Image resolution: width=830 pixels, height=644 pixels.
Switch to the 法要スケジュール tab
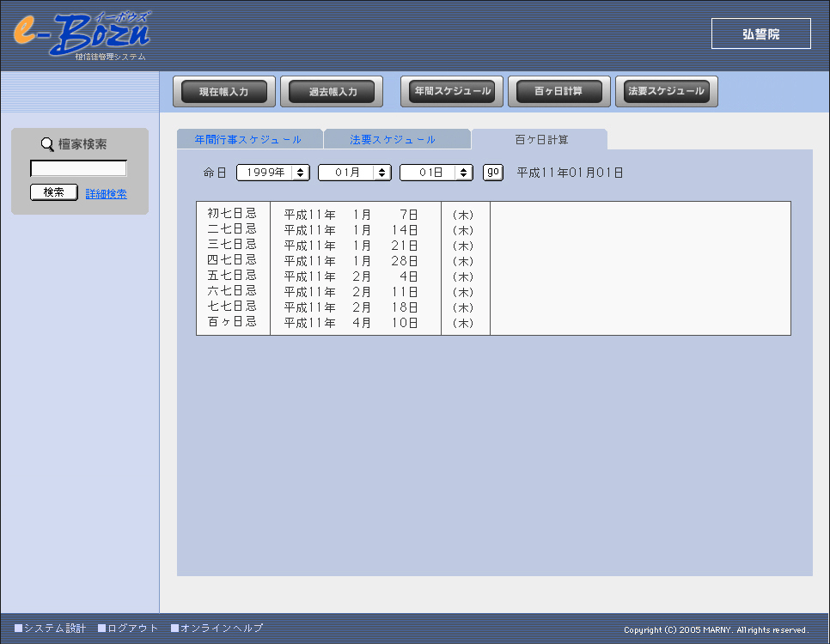tap(393, 139)
